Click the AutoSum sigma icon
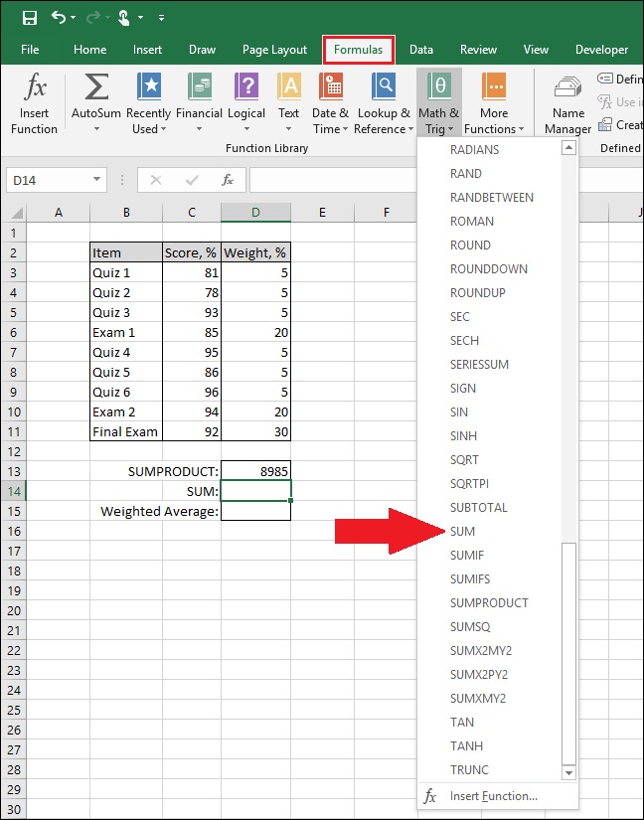Viewport: 644px width, 820px height. point(96,86)
